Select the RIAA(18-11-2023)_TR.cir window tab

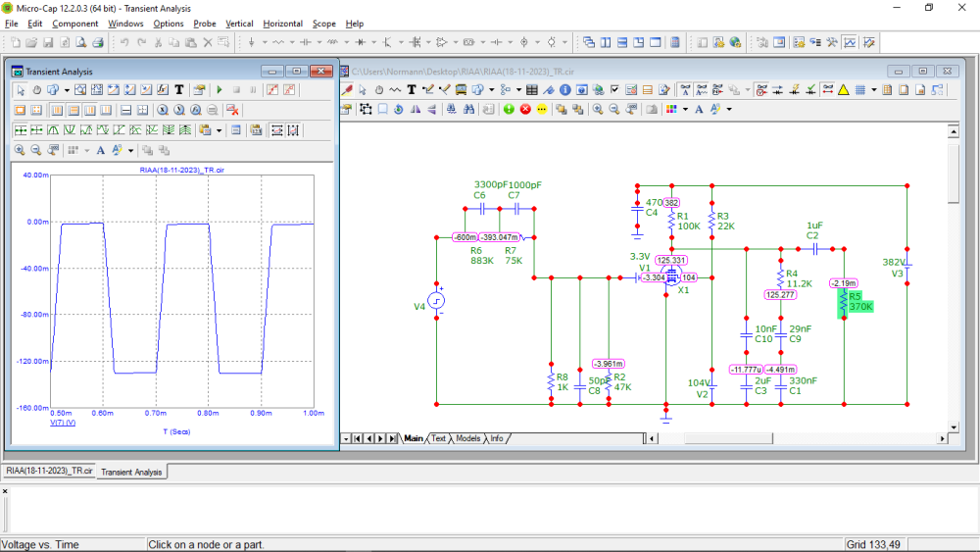(49, 472)
